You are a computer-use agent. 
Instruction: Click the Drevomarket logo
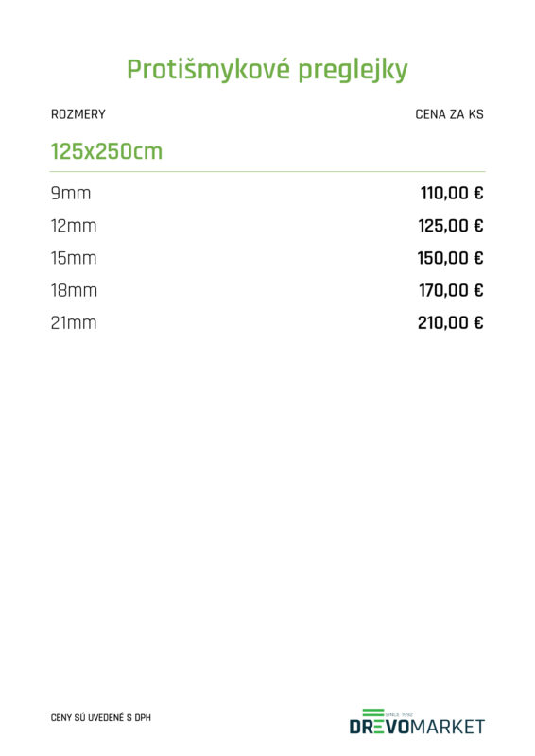pos(417,722)
